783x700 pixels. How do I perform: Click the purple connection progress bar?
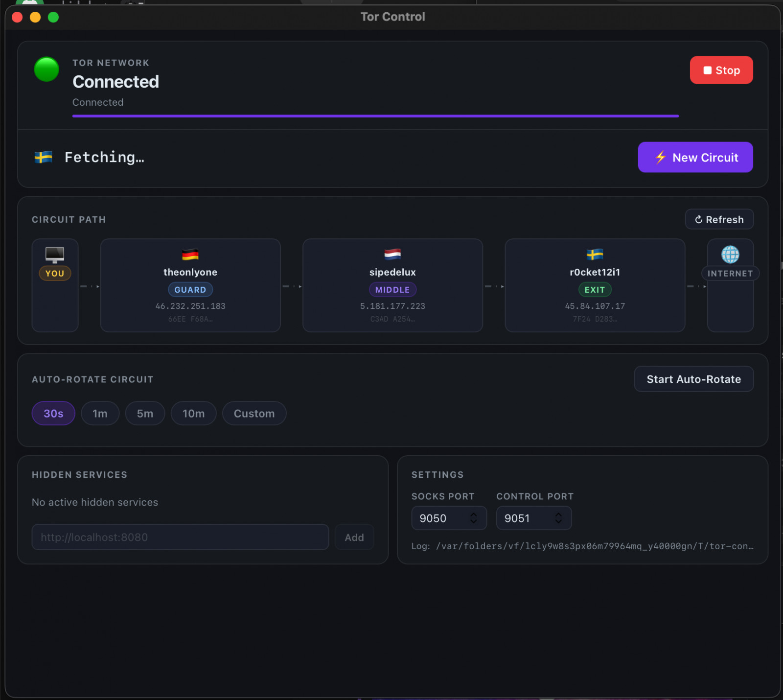(375, 116)
